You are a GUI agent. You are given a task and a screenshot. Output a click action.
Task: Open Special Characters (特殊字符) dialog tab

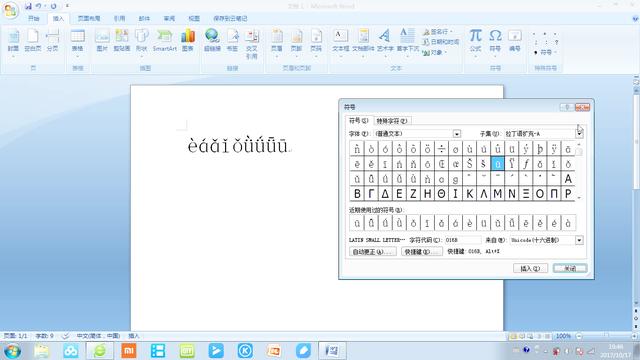click(x=392, y=121)
